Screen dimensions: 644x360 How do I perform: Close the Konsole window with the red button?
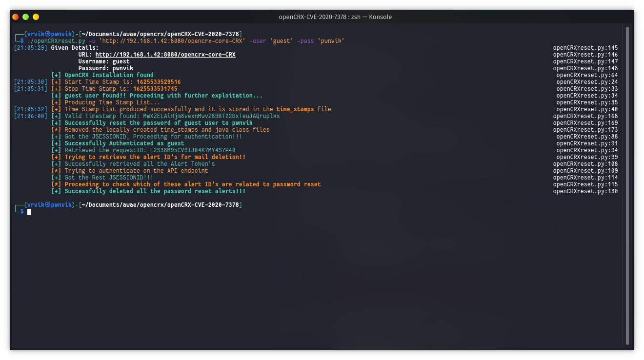[x=15, y=17]
